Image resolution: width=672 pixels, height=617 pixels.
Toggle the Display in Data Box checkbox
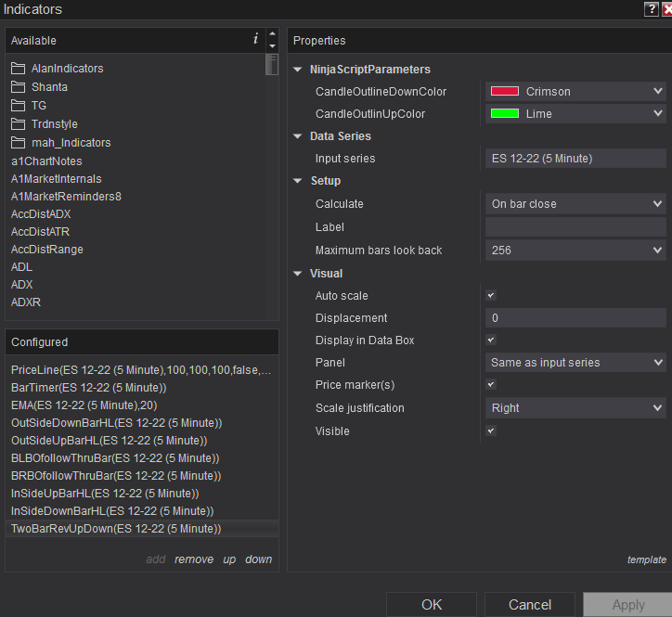point(491,340)
